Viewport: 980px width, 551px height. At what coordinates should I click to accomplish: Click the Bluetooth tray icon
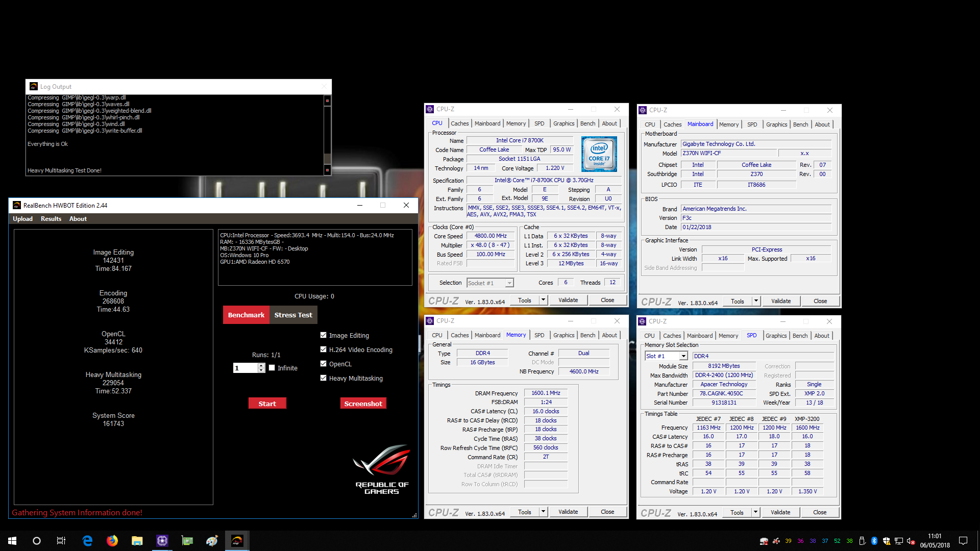pos(874,541)
